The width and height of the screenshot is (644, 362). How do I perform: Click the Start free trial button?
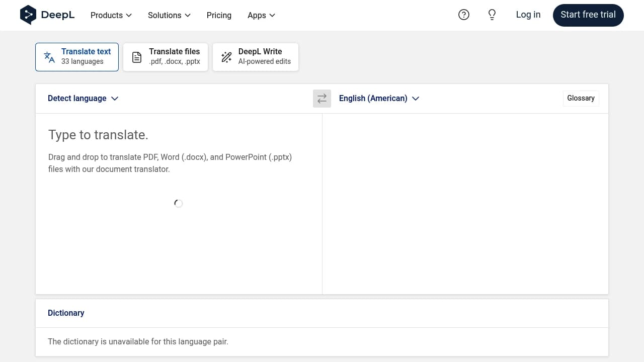point(588,15)
